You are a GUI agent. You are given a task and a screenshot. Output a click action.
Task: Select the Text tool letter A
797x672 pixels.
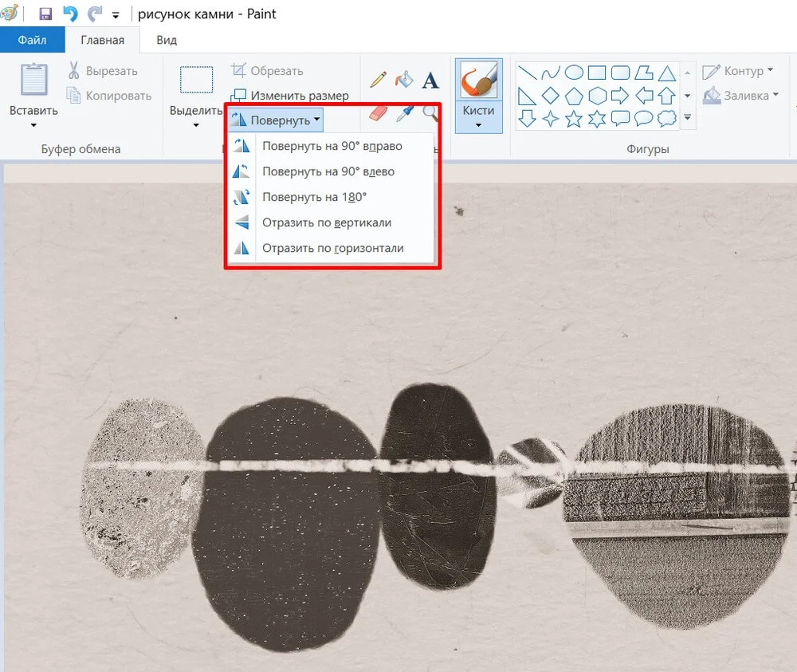pos(430,80)
